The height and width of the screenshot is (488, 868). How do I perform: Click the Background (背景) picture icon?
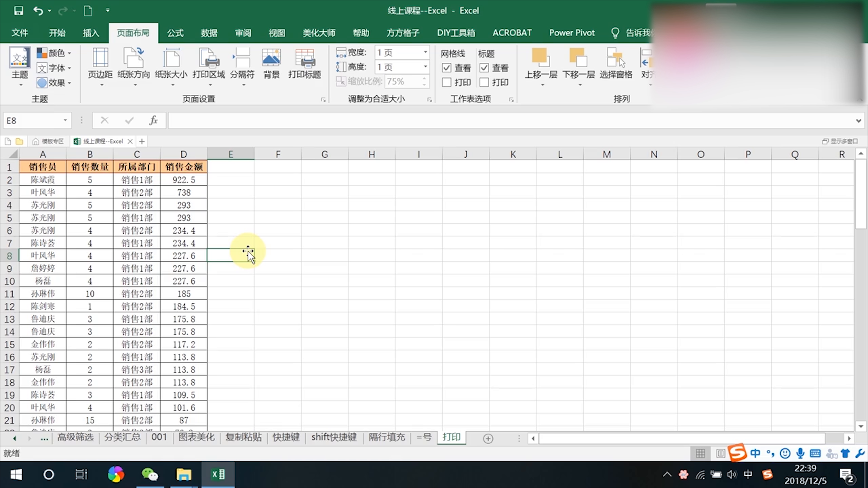[x=271, y=59]
